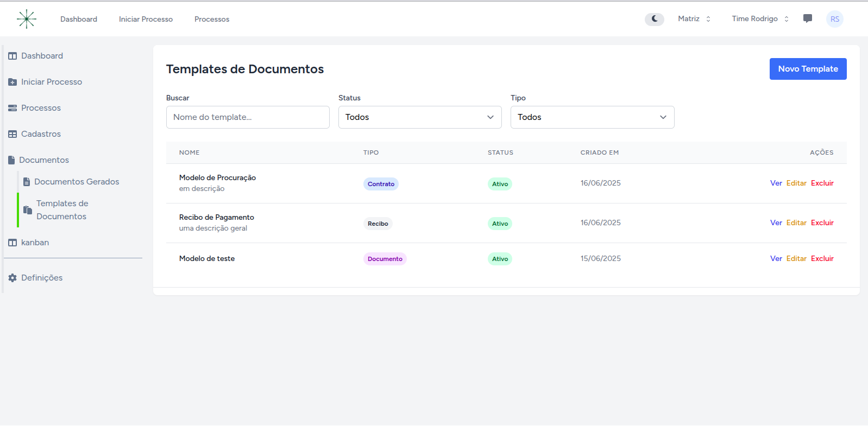
Task: Click the Novo Template button
Action: tap(808, 69)
